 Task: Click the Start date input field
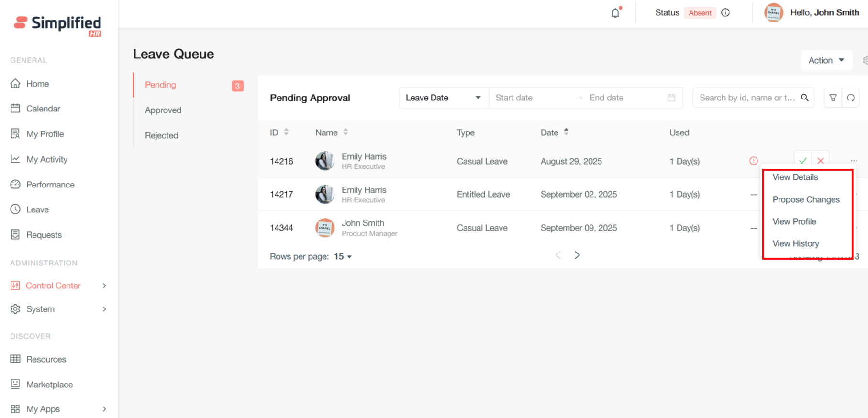point(531,98)
